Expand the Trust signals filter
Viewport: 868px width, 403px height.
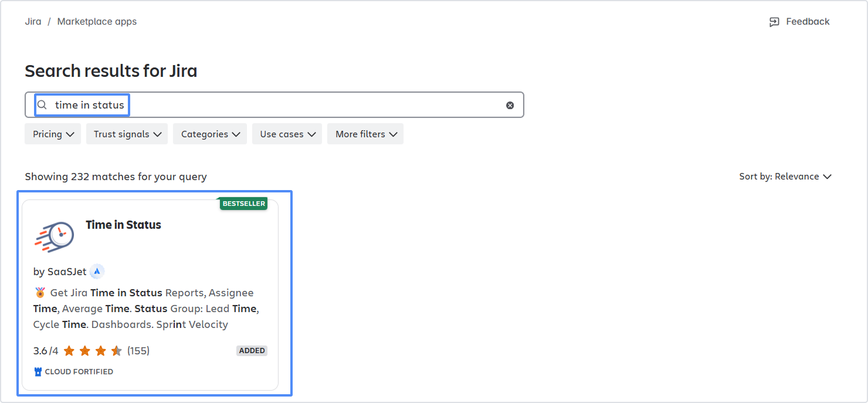(x=127, y=134)
